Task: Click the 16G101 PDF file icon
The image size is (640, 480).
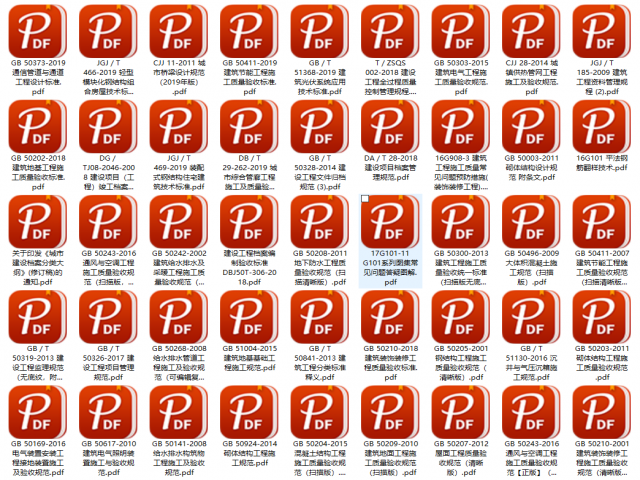Action: [602, 127]
